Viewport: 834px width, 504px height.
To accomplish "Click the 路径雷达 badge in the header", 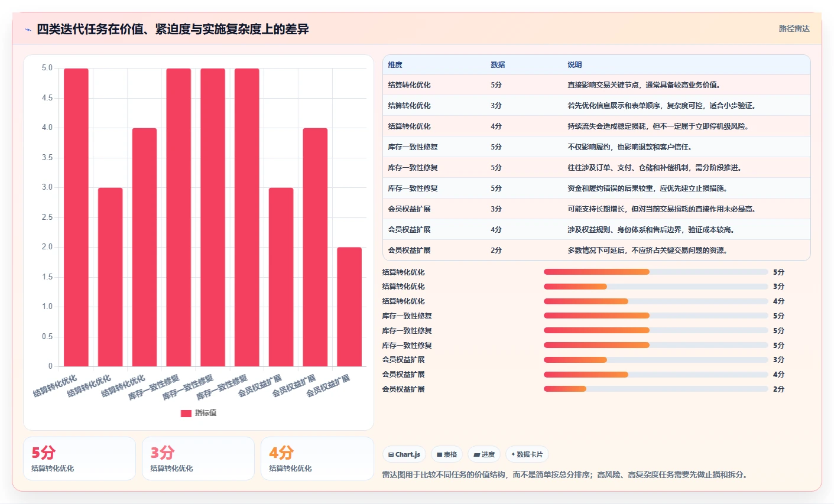I will [x=794, y=28].
